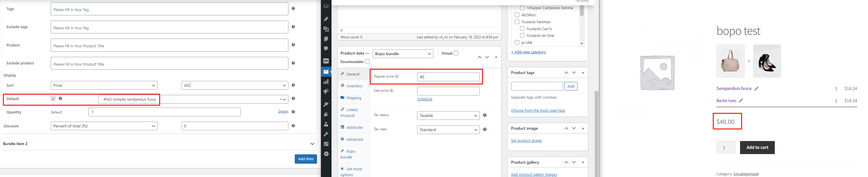Check the ja cate category
Viewport: 868px width, 177px height.
click(517, 42)
